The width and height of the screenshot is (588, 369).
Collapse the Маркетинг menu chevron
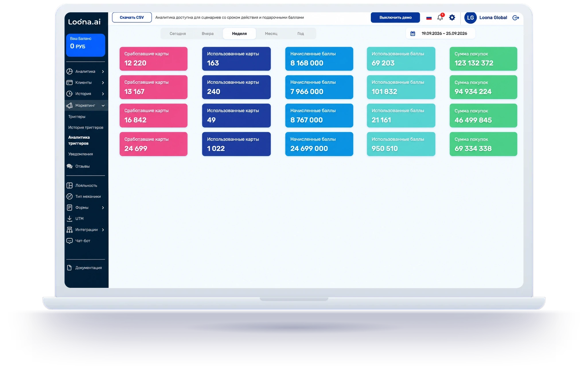(x=103, y=106)
